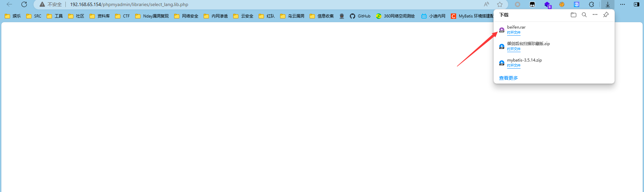Click 查看更多 to see more downloads

[x=508, y=78]
